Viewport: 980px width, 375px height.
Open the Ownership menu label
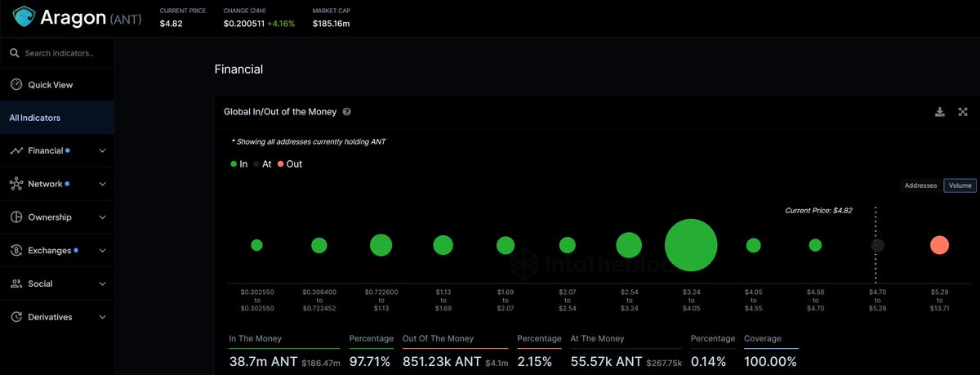[50, 217]
